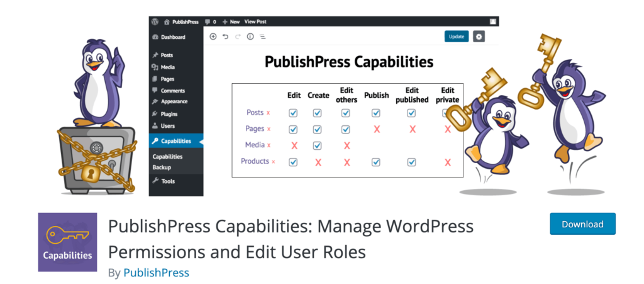Screen dimensions: 644x284
Task: Click the Tools wrench icon in sidebar
Action: click(155, 181)
